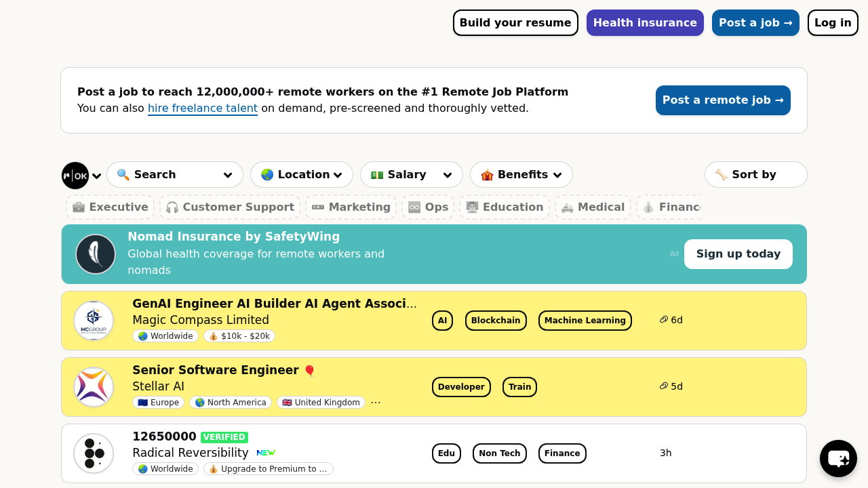This screenshot has height=488, width=868.
Task: Select the Finance tag on Radical Reversibility
Action: tap(562, 453)
